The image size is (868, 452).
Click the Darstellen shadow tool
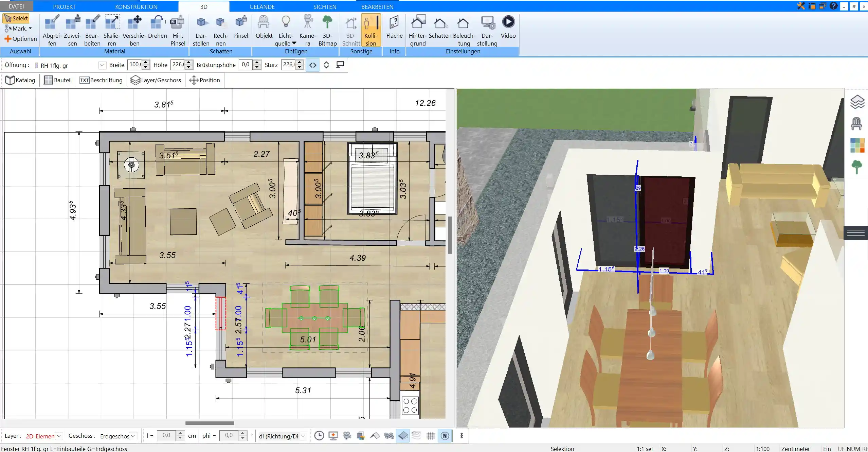[x=201, y=30]
